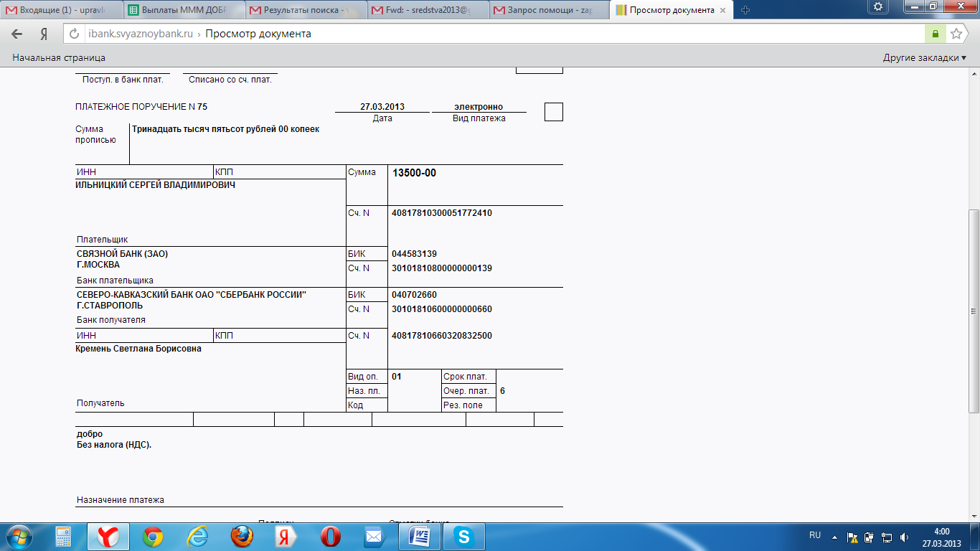Image resolution: width=980 pixels, height=551 pixels.
Task: Click the scrollbar up arrow
Action: pyautogui.click(x=974, y=75)
